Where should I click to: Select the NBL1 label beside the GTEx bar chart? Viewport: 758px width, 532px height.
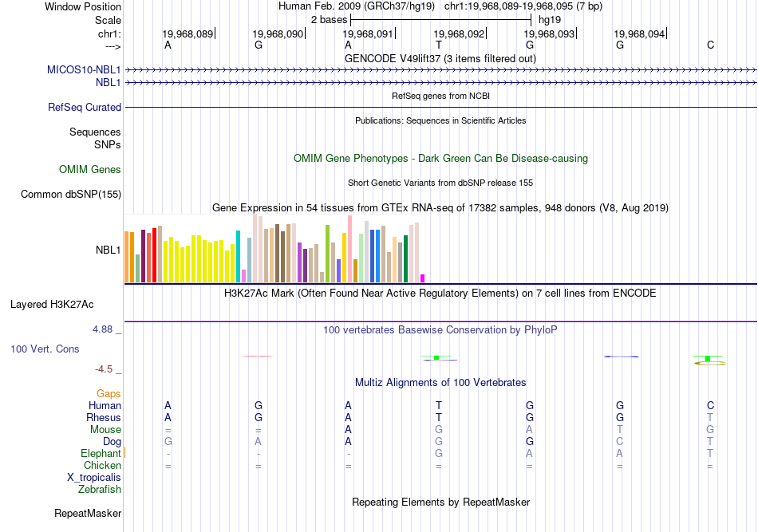[x=108, y=250]
